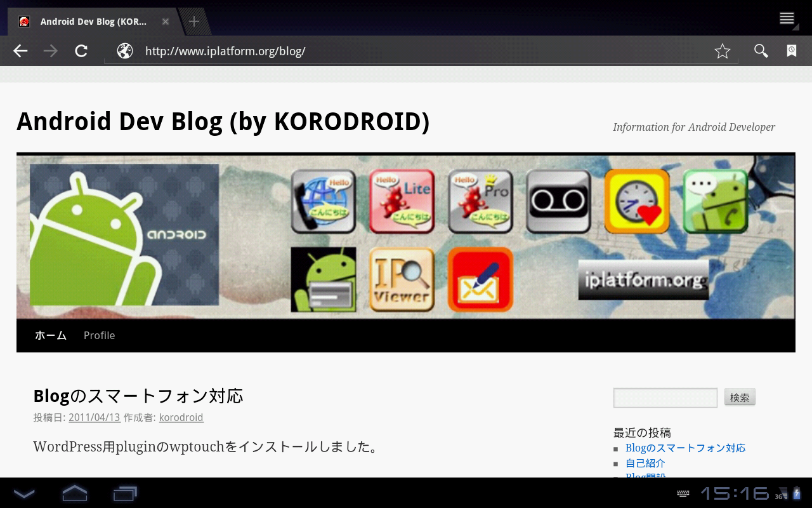This screenshot has width=812, height=508.
Task: Click the IP Viewer app icon
Action: coord(402,279)
